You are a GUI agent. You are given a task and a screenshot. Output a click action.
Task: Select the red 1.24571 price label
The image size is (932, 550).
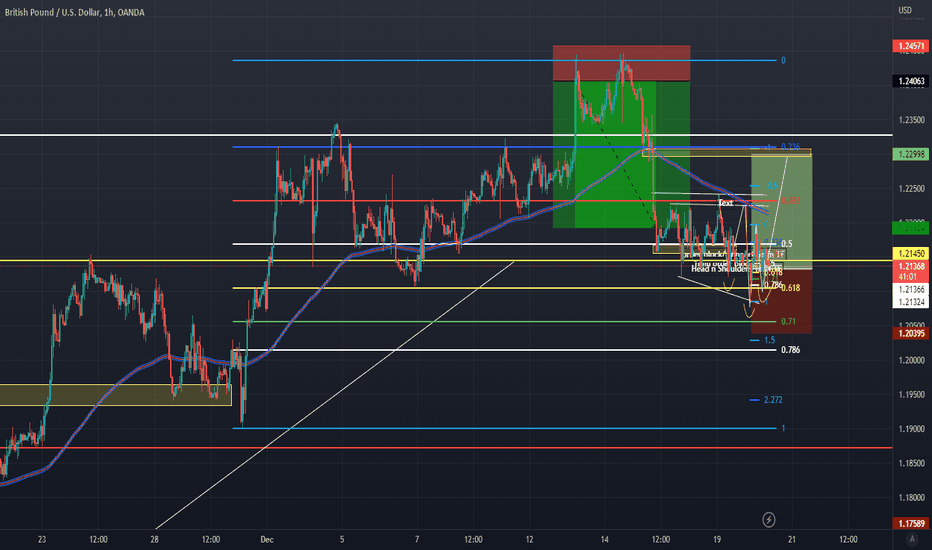911,46
